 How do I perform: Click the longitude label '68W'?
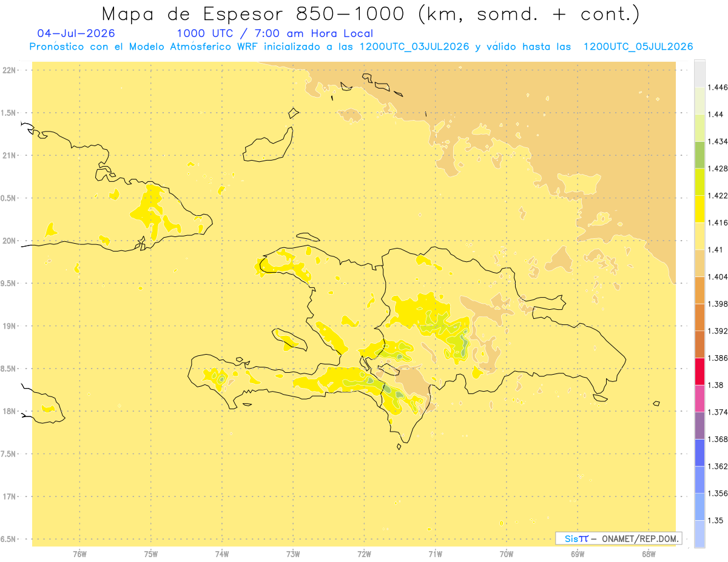pos(649,554)
